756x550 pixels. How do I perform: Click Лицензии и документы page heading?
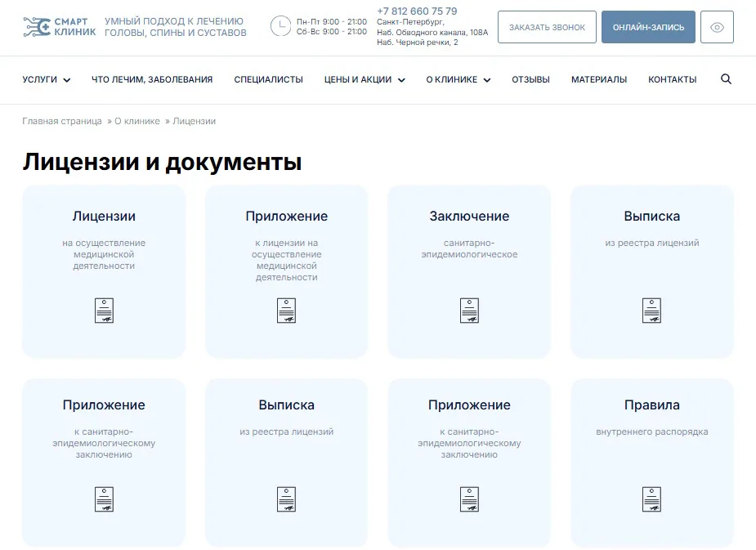162,162
